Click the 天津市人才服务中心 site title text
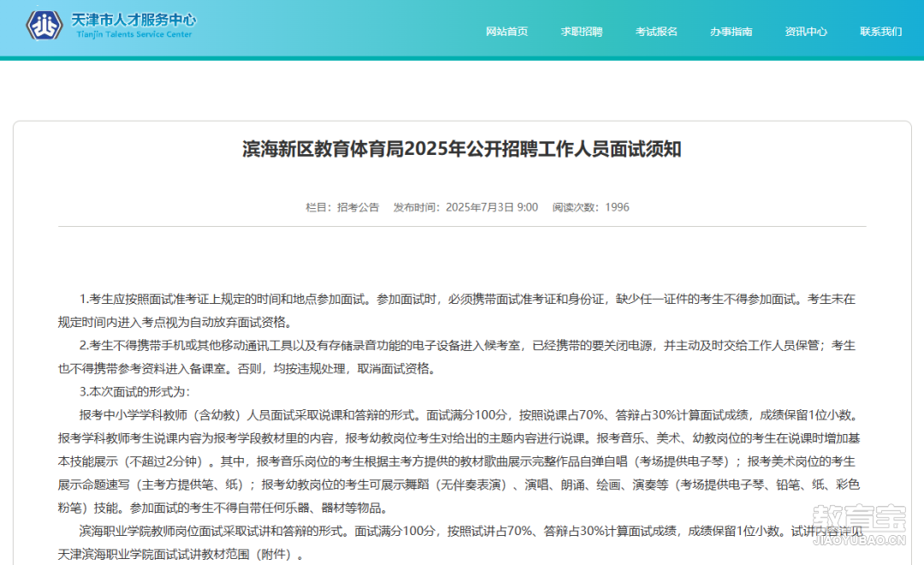The image size is (924, 565). (x=133, y=20)
